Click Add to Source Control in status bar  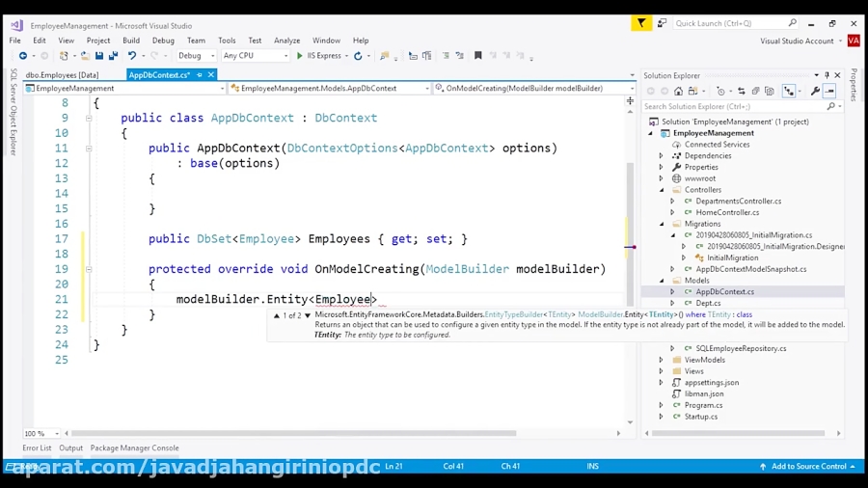tap(809, 467)
